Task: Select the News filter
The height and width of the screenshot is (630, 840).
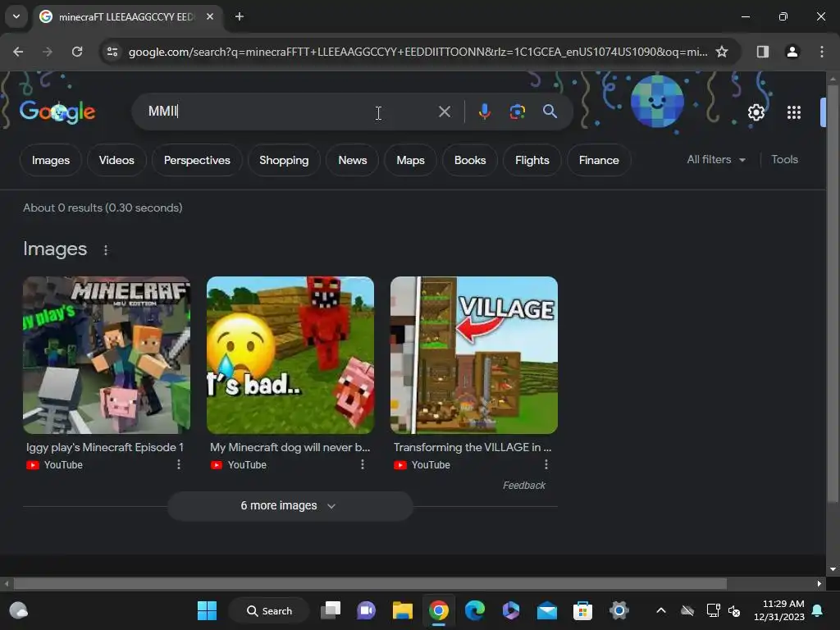Action: click(353, 160)
